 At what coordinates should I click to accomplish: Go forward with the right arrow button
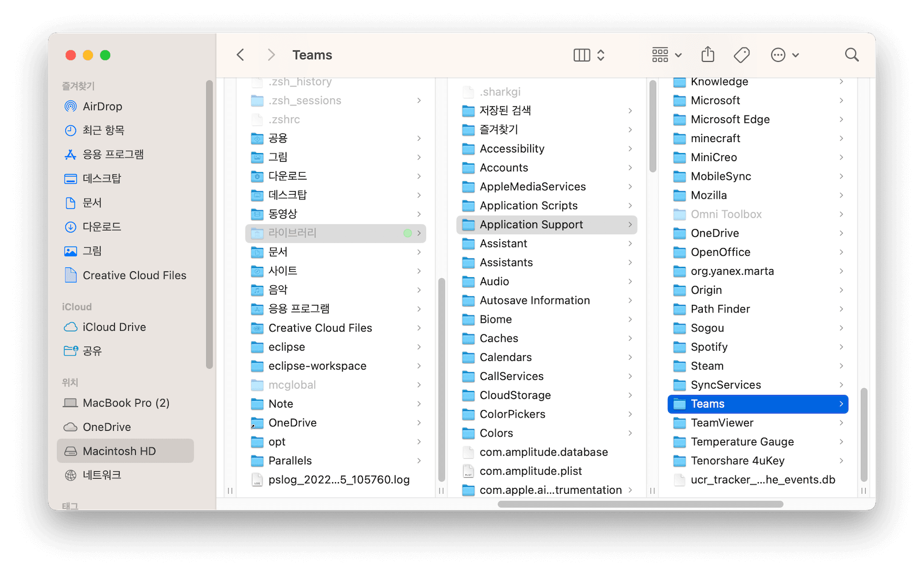coord(271,55)
